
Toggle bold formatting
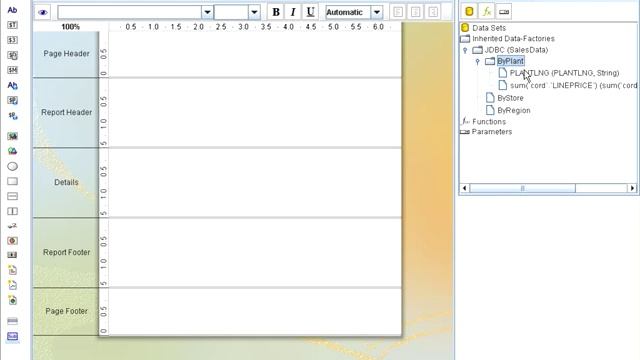pyautogui.click(x=276, y=12)
